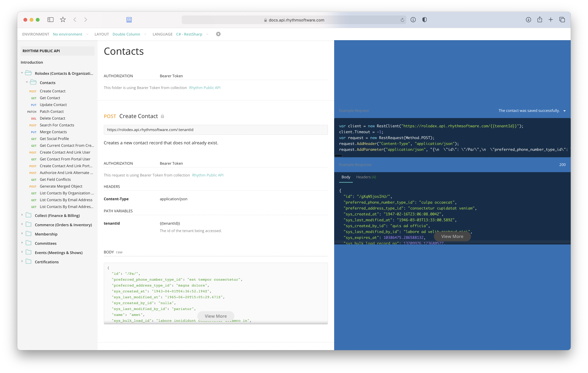
Task: Switch to the Headers (4) response tab
Action: [x=366, y=177]
